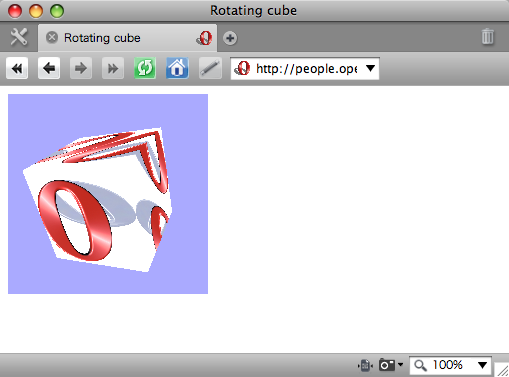Screen dimensions: 509x377
Task: Click the wand pencil icon
Action: (210, 68)
